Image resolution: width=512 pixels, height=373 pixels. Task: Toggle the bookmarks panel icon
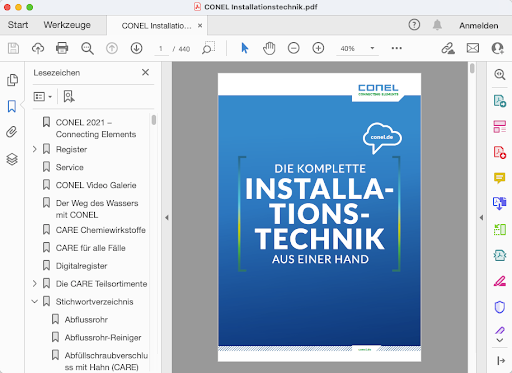pos(12,106)
